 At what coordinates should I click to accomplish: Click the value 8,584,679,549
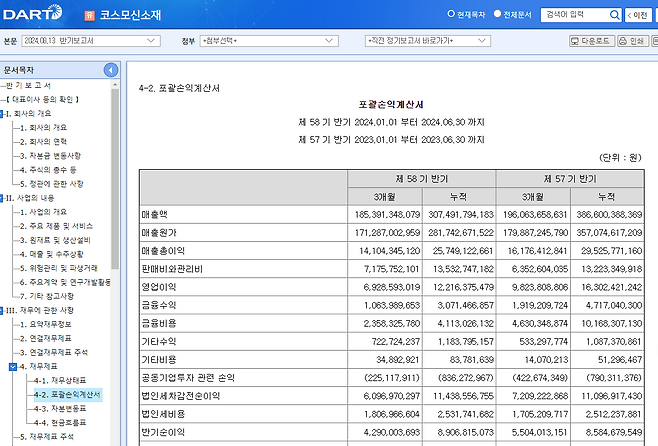614,432
